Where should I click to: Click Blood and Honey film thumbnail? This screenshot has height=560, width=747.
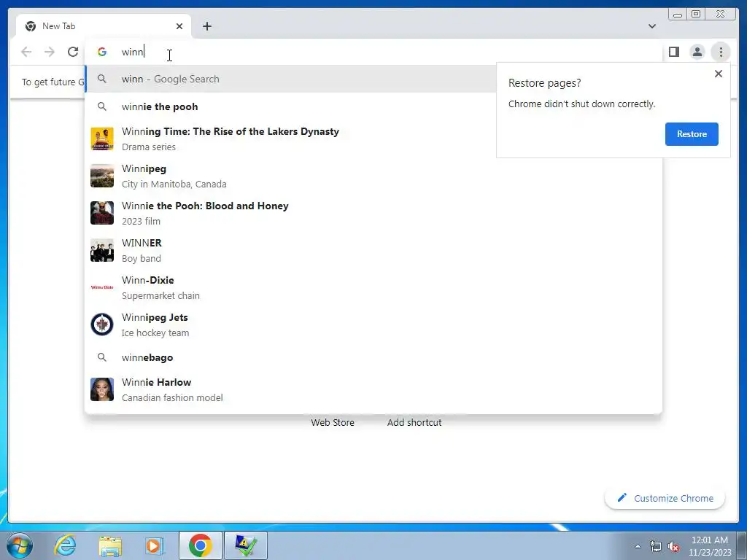pyautogui.click(x=102, y=213)
